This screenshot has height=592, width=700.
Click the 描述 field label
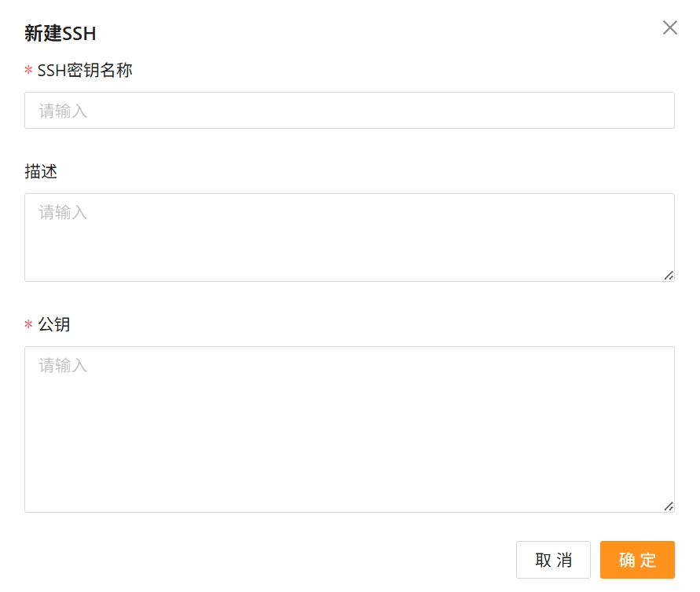click(x=41, y=172)
